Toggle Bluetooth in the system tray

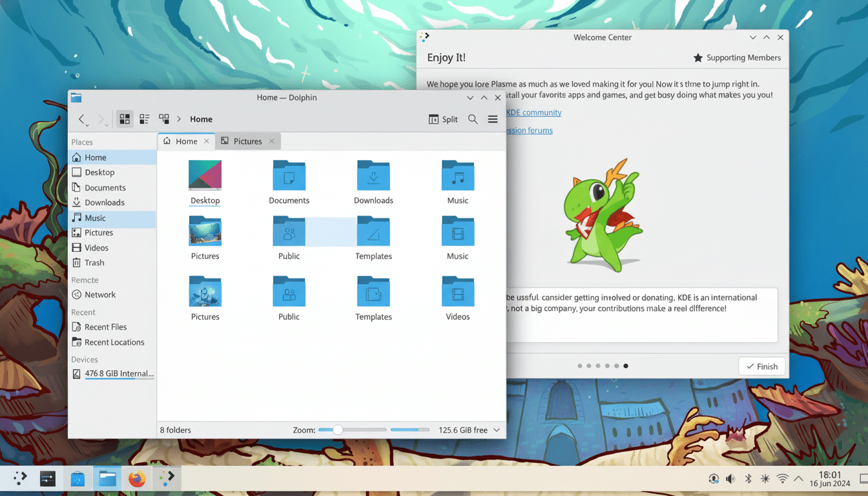point(748,479)
